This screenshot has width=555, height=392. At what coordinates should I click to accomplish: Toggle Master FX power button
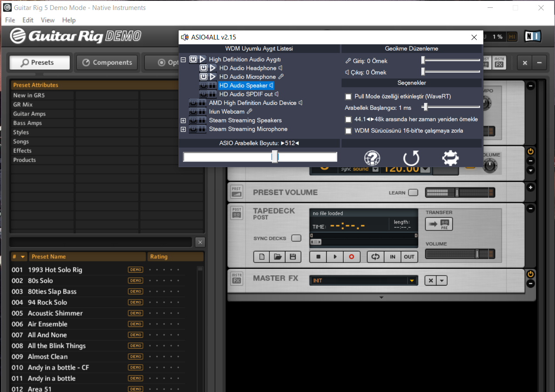[x=530, y=274]
